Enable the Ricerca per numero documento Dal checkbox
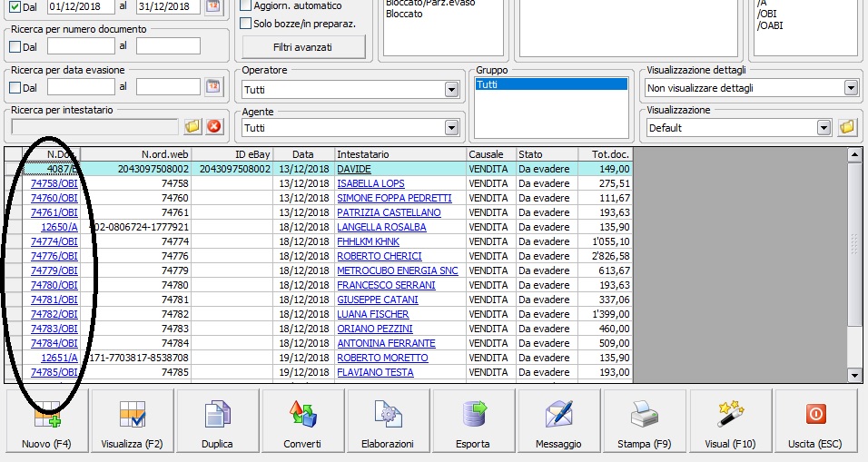868x462 pixels. [15, 45]
